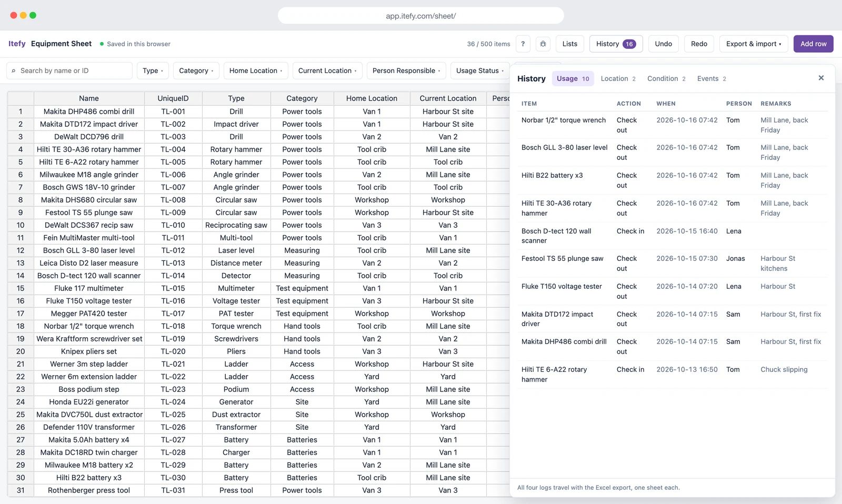Open the Person Responsible filter dropdown
The height and width of the screenshot is (504, 842).
click(x=406, y=70)
